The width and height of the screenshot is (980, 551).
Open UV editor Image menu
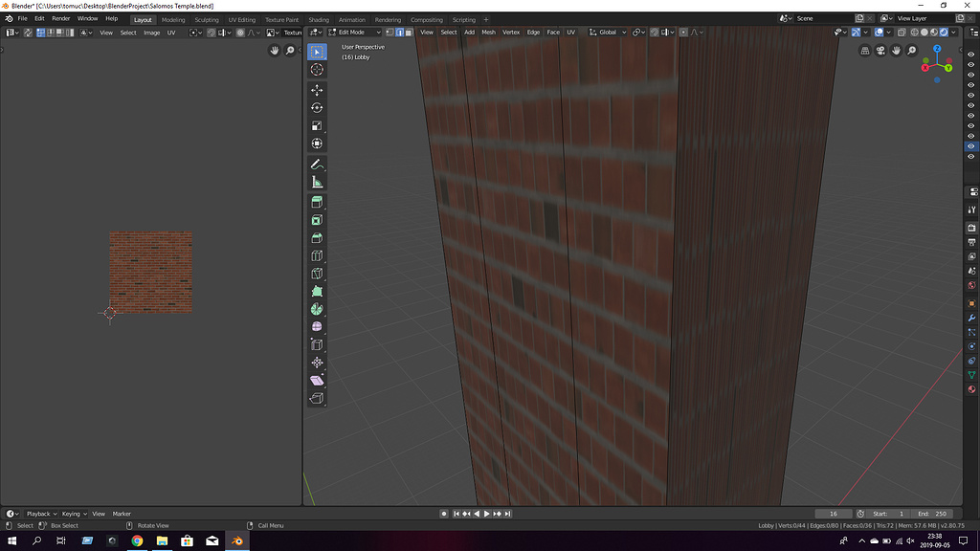coord(152,33)
